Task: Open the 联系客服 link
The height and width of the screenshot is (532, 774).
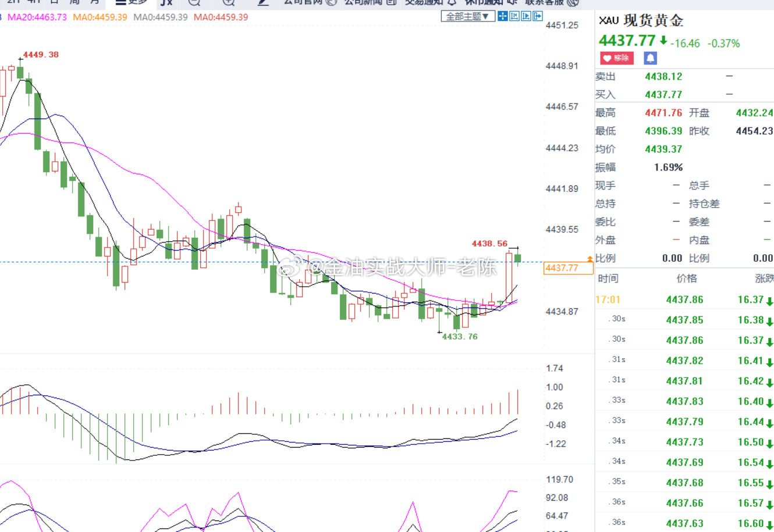Action: [x=552, y=2]
